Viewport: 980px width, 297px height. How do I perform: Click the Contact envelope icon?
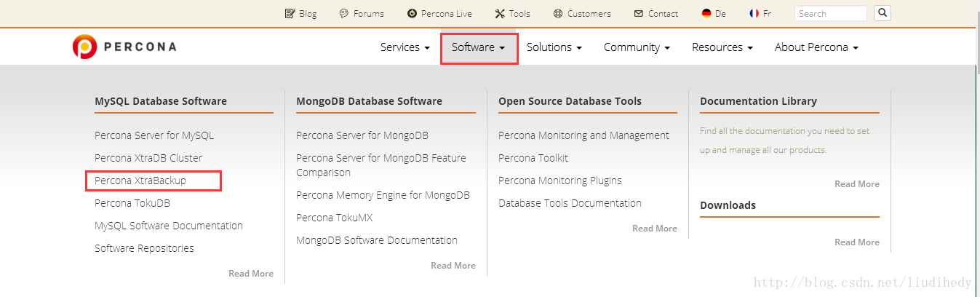point(639,13)
